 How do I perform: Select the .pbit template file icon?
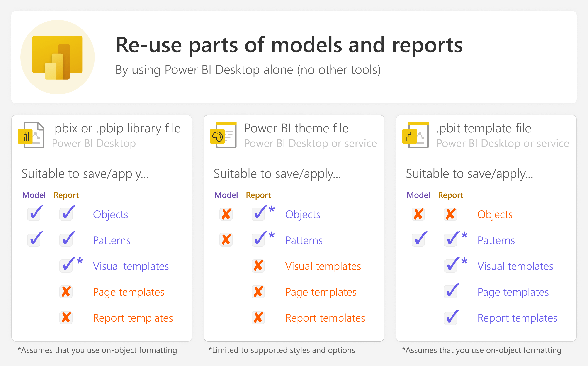click(x=415, y=135)
